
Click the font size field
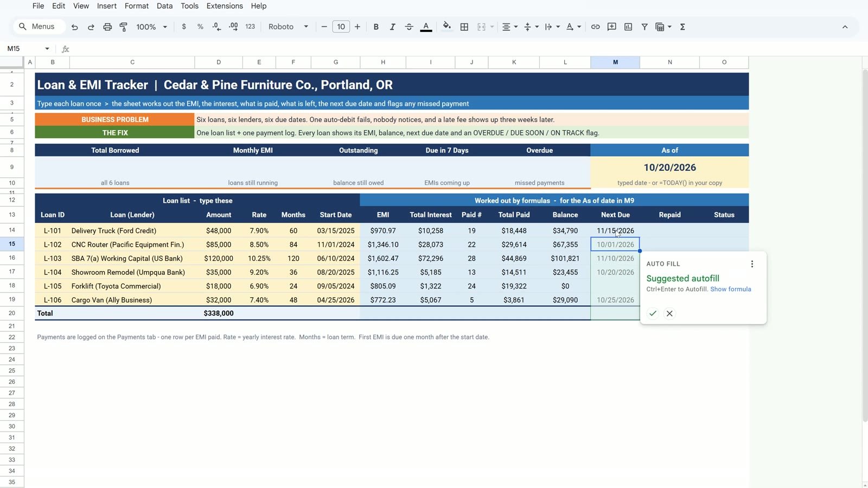pyautogui.click(x=341, y=27)
